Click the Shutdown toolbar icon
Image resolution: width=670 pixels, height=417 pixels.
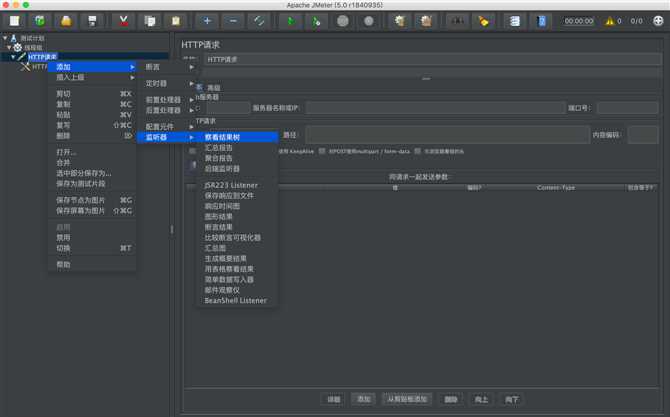369,21
